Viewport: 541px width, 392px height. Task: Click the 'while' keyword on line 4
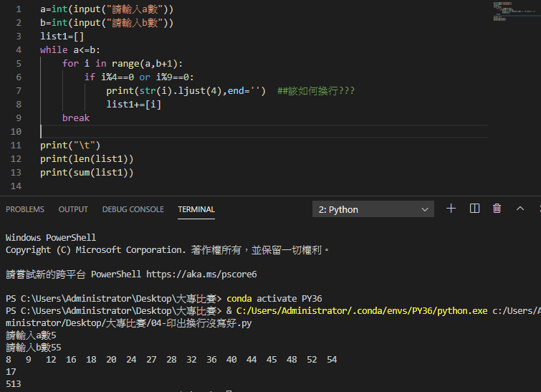[x=54, y=49]
